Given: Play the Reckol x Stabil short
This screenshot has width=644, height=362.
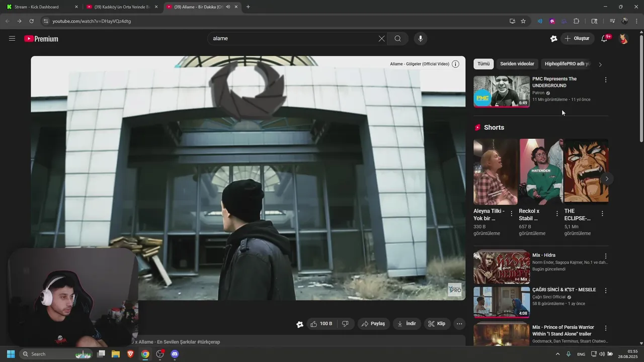Looking at the screenshot, I should (541, 171).
